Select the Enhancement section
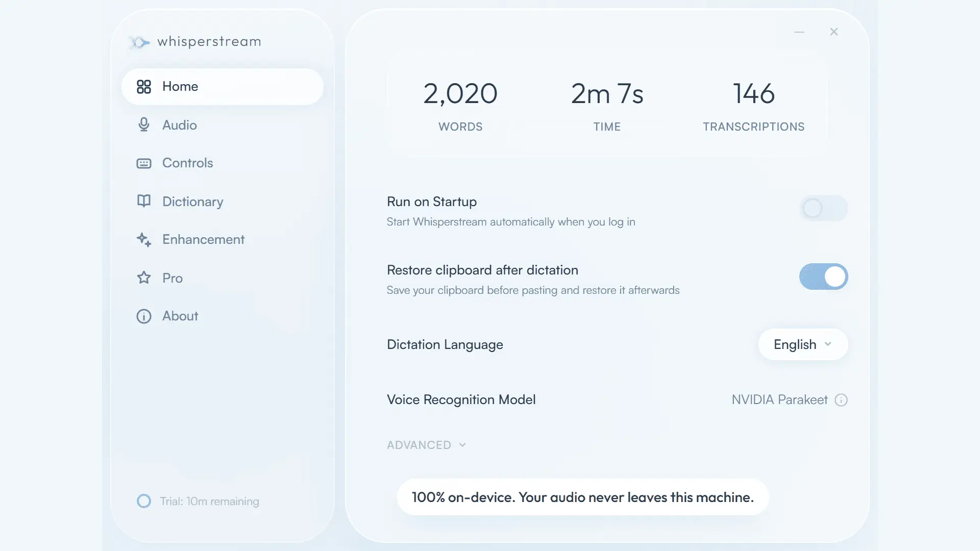980x551 pixels. [223, 240]
